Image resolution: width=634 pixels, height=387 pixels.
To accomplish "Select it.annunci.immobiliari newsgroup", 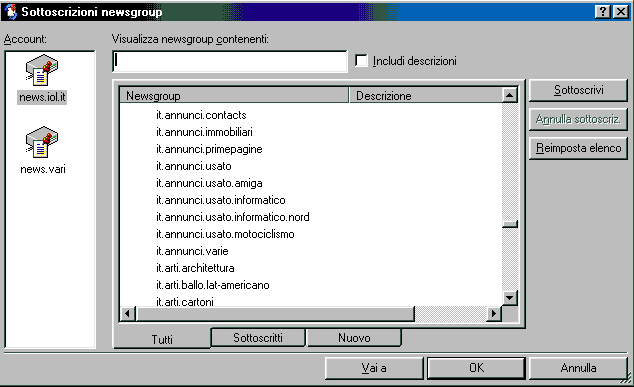I will 204,132.
